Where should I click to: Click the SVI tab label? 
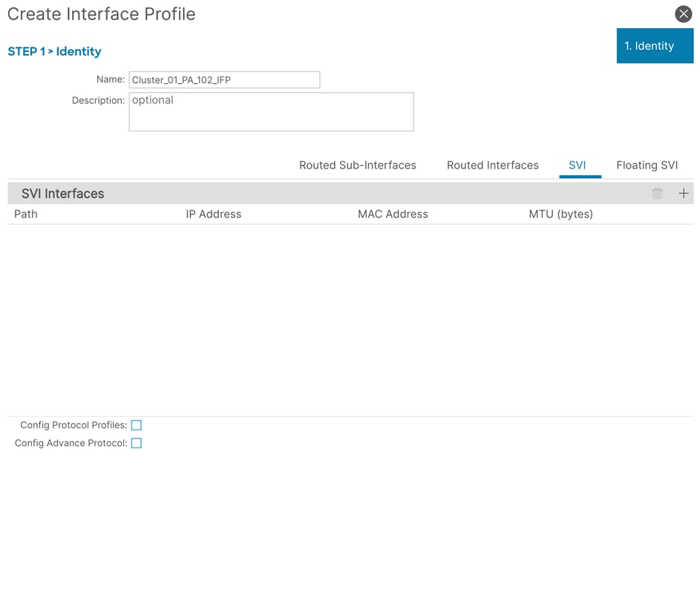(x=579, y=165)
